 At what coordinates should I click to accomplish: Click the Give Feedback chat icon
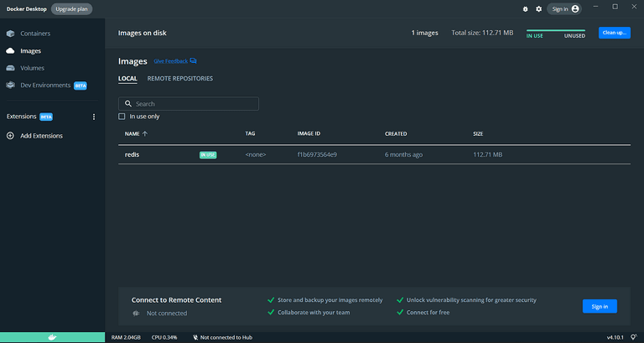(x=193, y=60)
